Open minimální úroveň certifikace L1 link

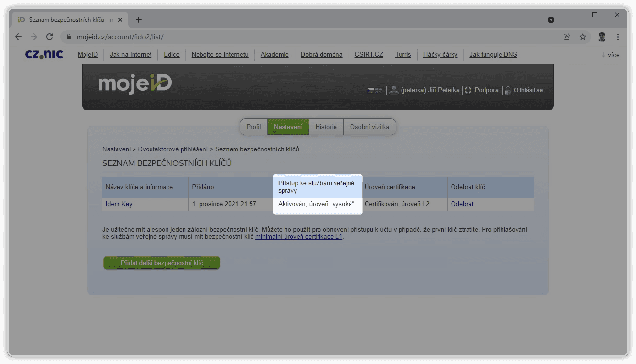pyautogui.click(x=299, y=237)
